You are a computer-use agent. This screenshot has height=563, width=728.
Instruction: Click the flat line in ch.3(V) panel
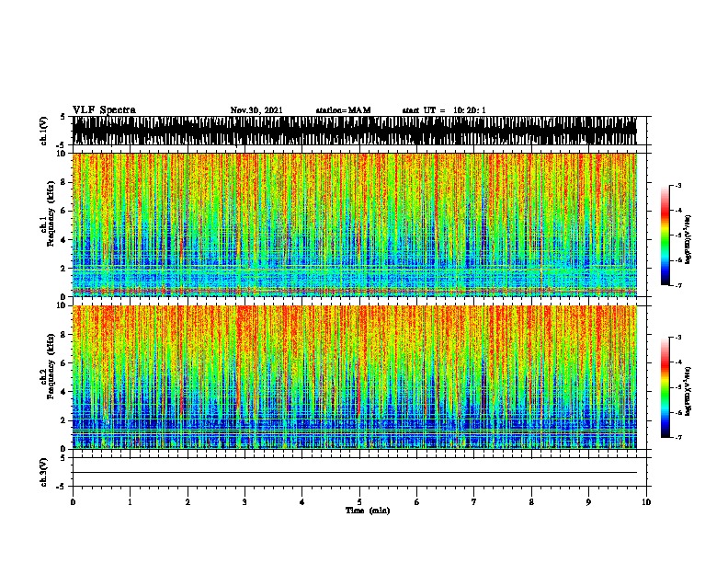(x=354, y=473)
